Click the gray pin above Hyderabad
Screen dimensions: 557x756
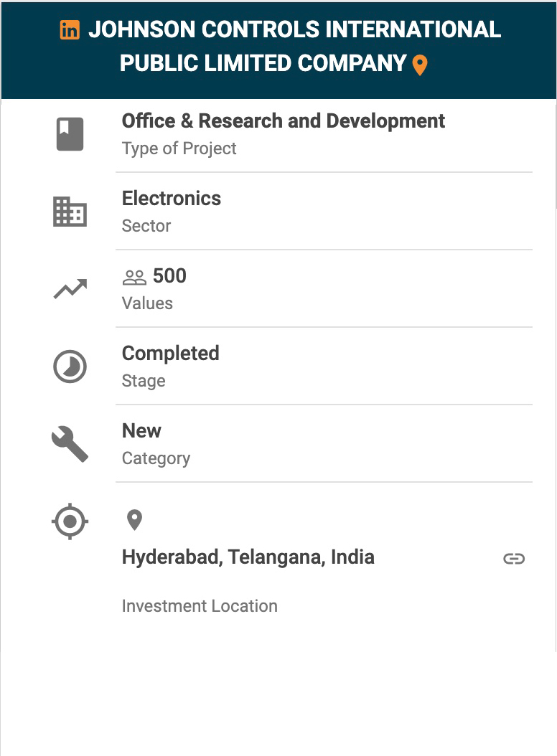134,520
